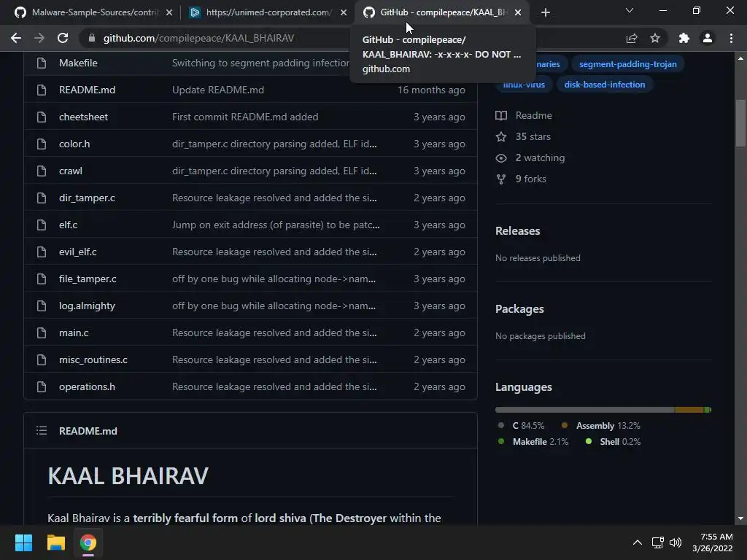Open 'Switching to segment padding' commit message

260,63
